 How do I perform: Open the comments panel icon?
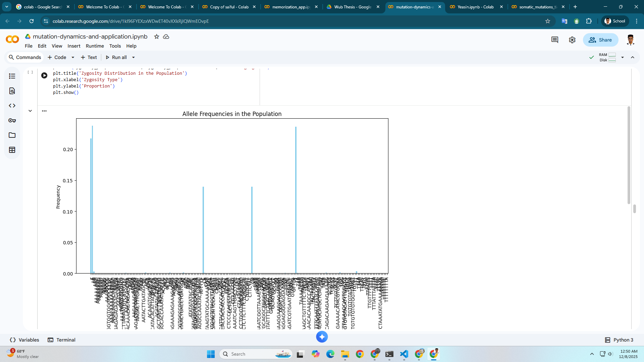pyautogui.click(x=554, y=40)
